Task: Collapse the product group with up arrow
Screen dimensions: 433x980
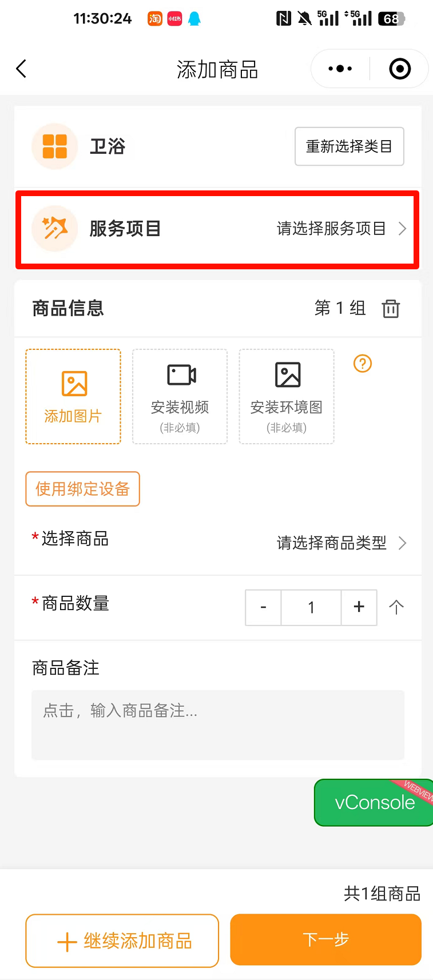Action: pyautogui.click(x=396, y=607)
